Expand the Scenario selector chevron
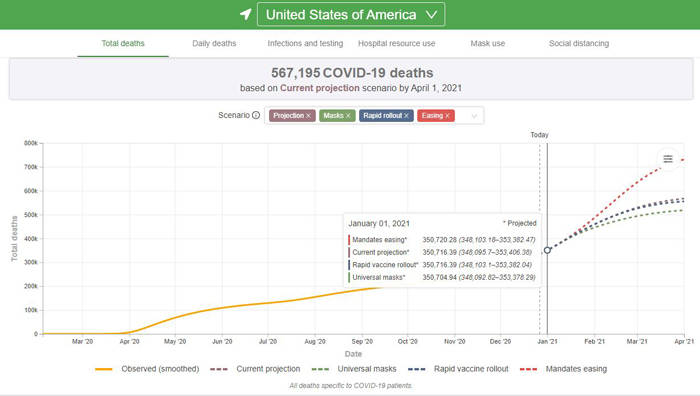This screenshot has width=700, height=396. [x=474, y=116]
